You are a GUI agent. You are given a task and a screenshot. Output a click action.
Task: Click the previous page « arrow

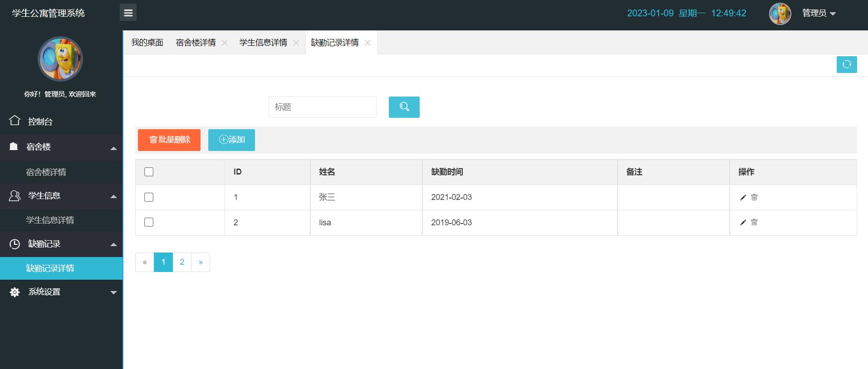coord(145,262)
